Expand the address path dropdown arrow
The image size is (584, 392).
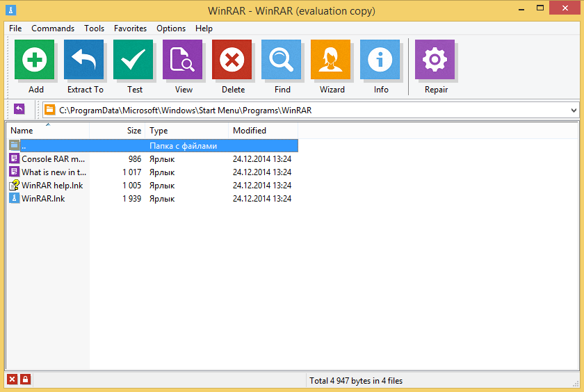pyautogui.click(x=574, y=111)
